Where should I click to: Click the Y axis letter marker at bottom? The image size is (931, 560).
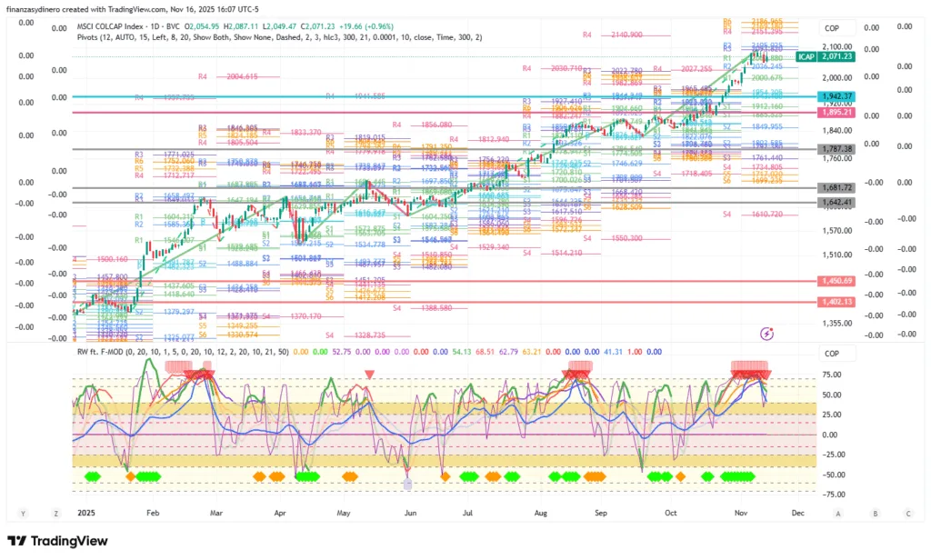pyautogui.click(x=21, y=513)
